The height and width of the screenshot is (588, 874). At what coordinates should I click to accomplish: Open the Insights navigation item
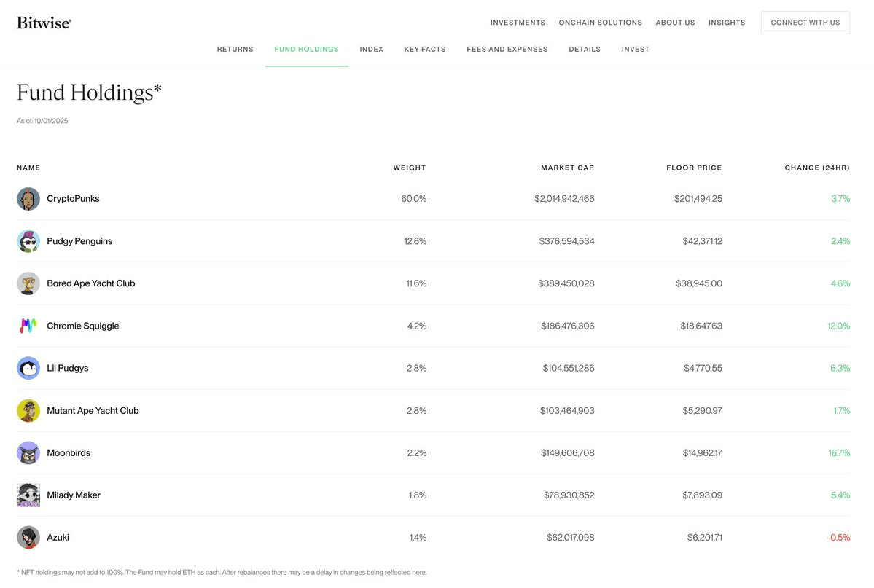[x=727, y=23]
